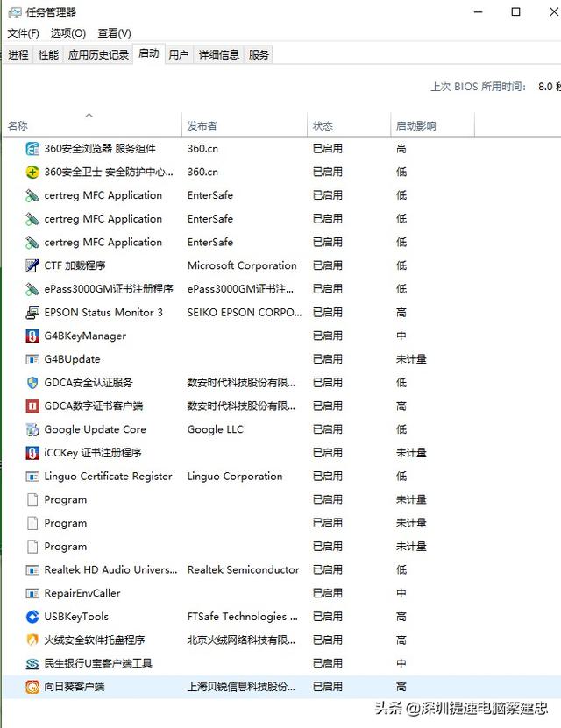
Task: Select the EPSON Status Monitor 3 entry
Action: click(x=281, y=313)
